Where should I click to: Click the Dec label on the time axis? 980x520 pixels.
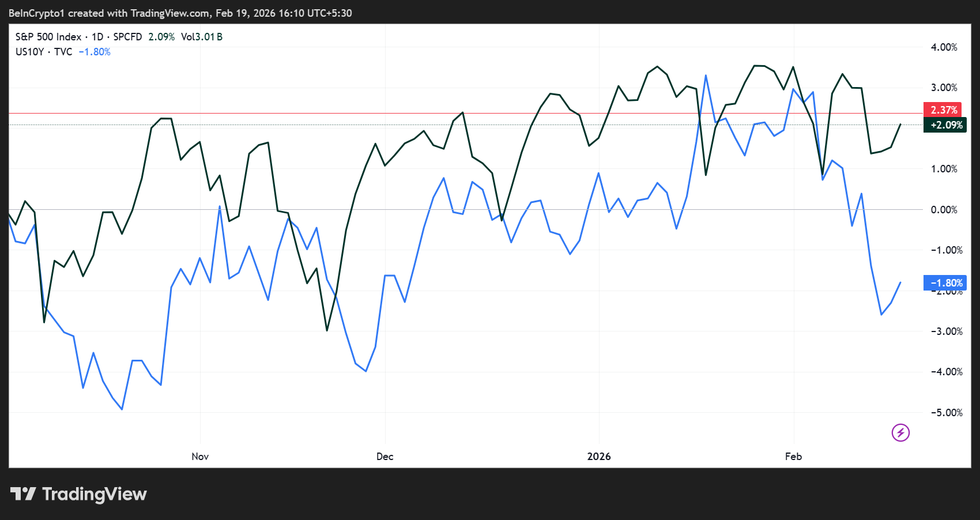pyautogui.click(x=385, y=456)
